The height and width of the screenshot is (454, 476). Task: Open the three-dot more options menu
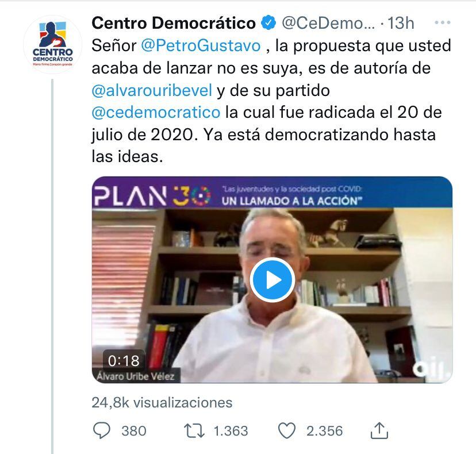[442, 22]
